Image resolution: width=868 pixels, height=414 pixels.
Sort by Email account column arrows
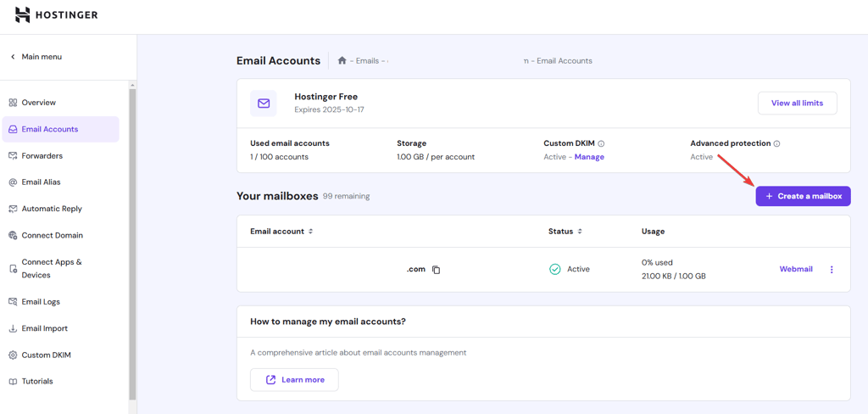310,232
